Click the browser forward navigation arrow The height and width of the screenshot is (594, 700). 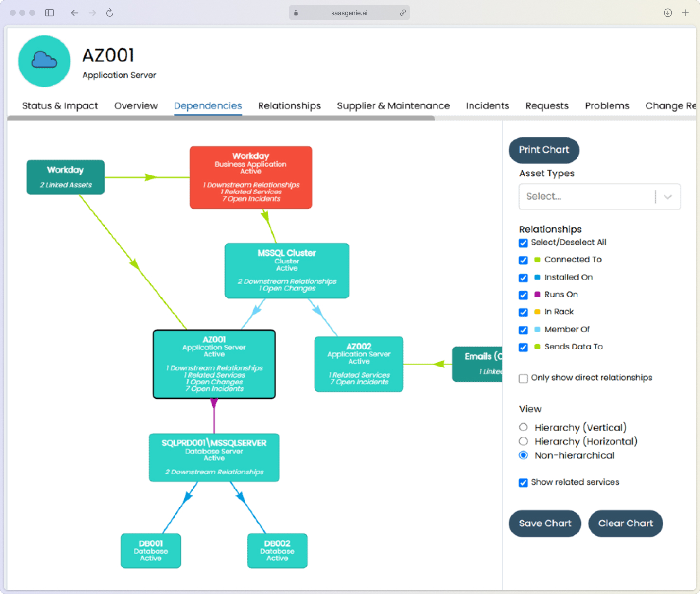[92, 13]
